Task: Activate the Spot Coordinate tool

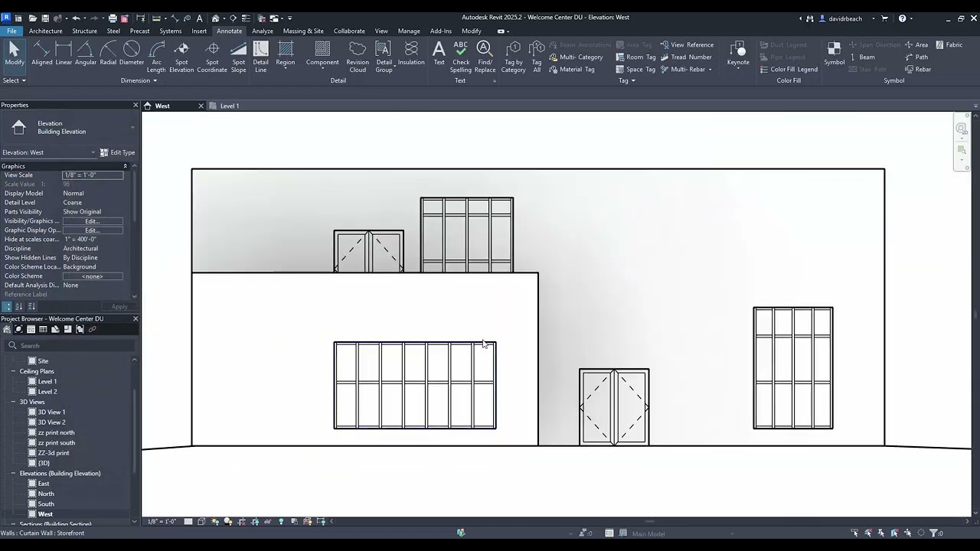Action: pyautogui.click(x=212, y=57)
